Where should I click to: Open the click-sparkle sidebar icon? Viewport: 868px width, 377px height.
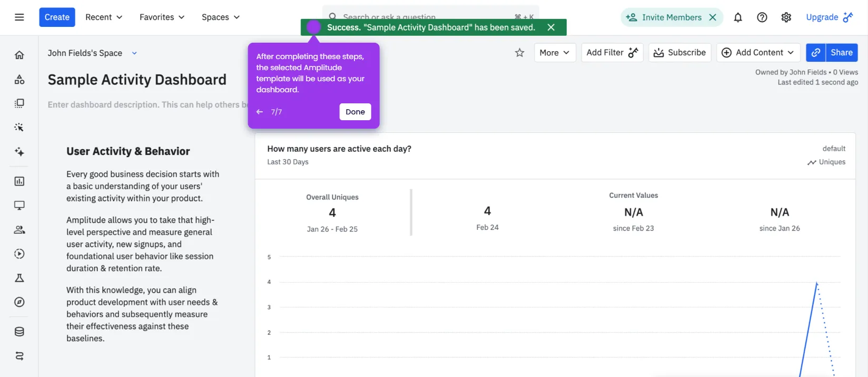point(19,128)
